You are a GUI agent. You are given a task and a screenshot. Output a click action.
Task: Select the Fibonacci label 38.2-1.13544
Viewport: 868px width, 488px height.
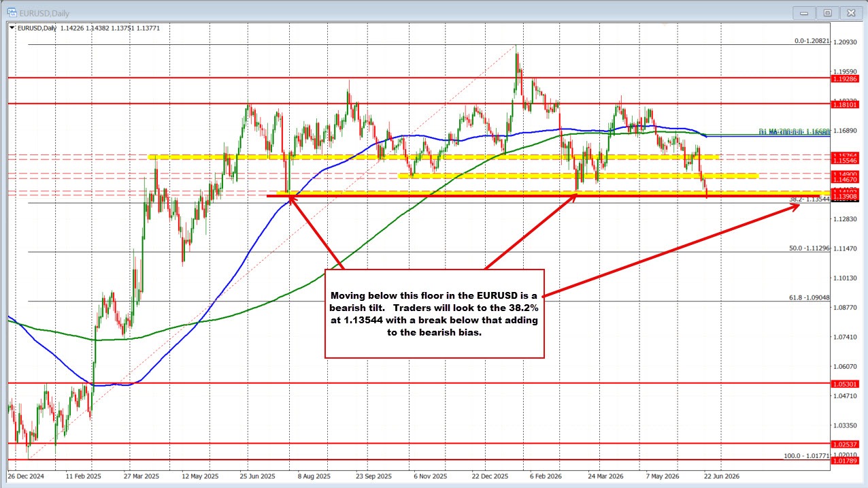coord(809,199)
